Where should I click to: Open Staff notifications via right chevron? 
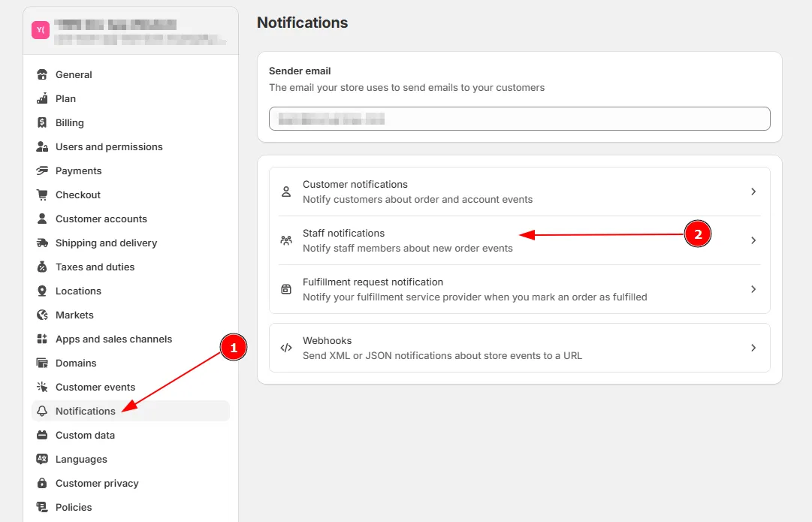click(x=753, y=240)
